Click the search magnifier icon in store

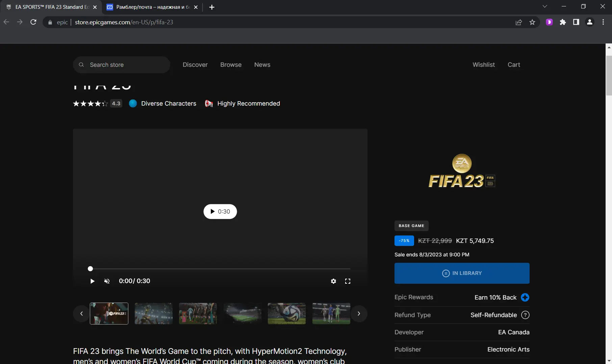tap(81, 65)
